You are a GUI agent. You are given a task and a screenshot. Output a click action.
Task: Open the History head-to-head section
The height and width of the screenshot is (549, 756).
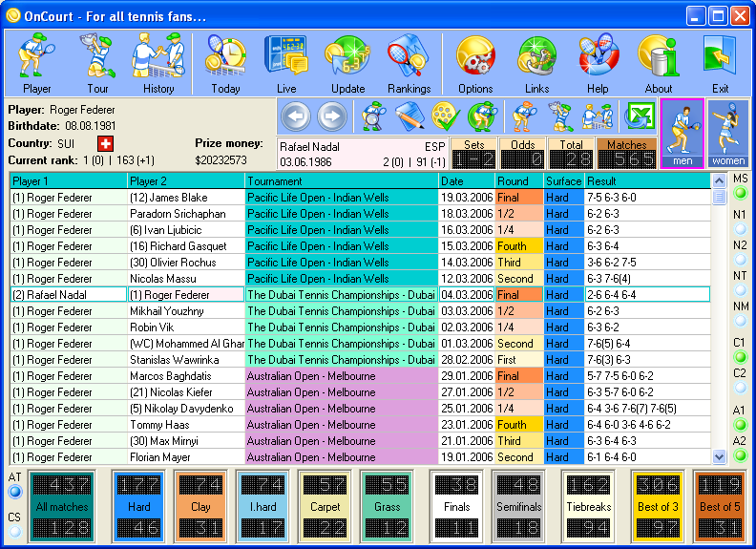[158, 63]
